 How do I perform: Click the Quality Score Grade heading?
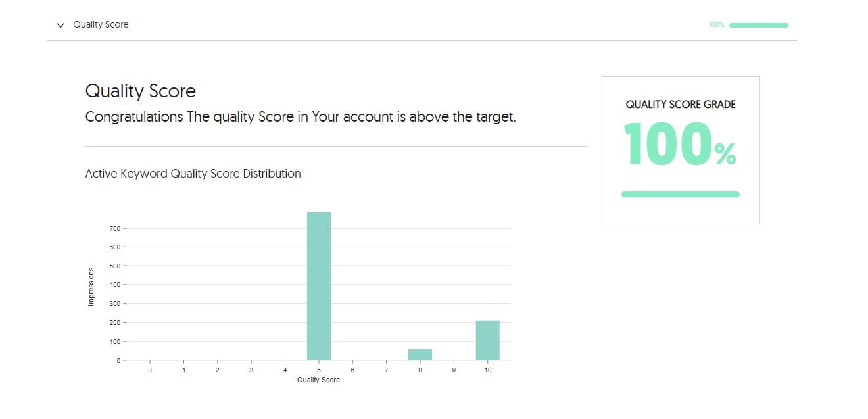coord(680,104)
